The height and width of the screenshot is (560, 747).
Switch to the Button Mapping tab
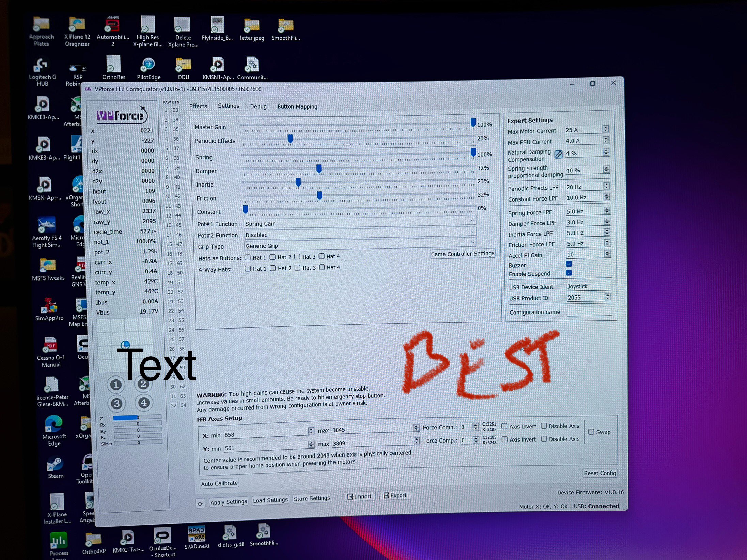click(x=297, y=107)
